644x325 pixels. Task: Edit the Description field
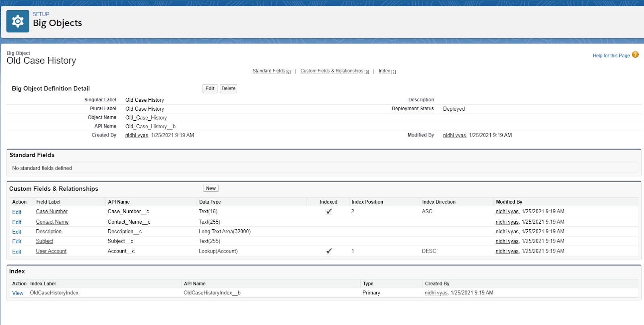(x=17, y=232)
